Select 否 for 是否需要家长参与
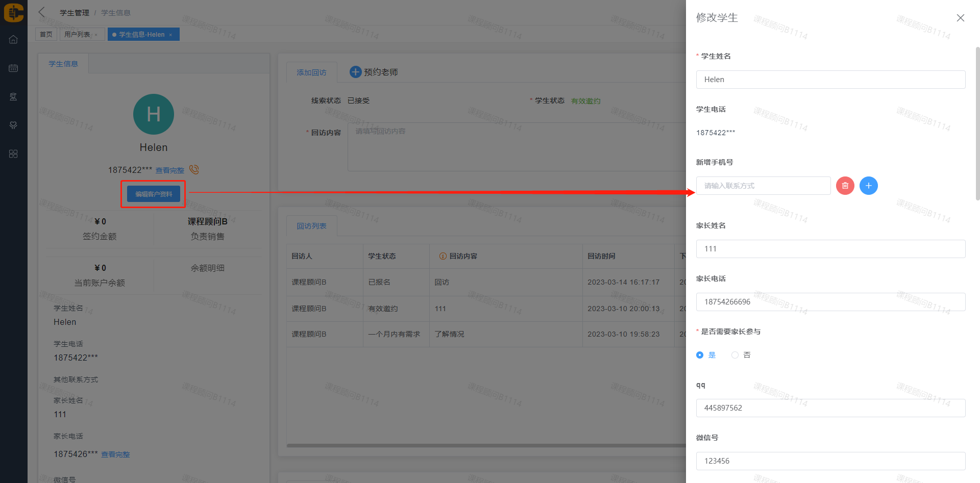The width and height of the screenshot is (980, 483). pos(735,355)
